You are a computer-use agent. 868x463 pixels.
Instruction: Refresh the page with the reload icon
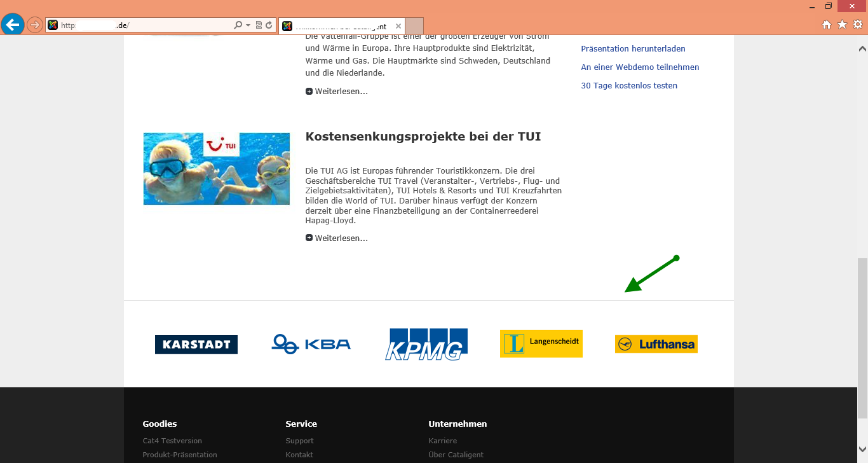269,25
